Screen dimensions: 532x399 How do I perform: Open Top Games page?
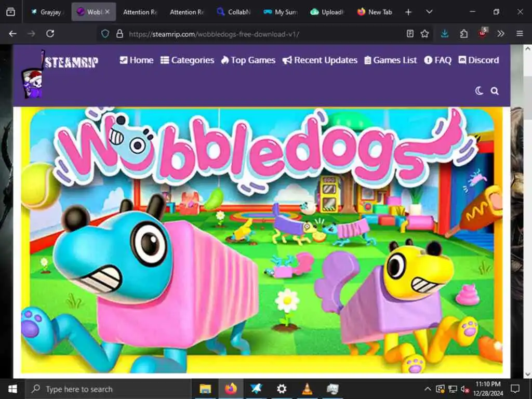248,60
